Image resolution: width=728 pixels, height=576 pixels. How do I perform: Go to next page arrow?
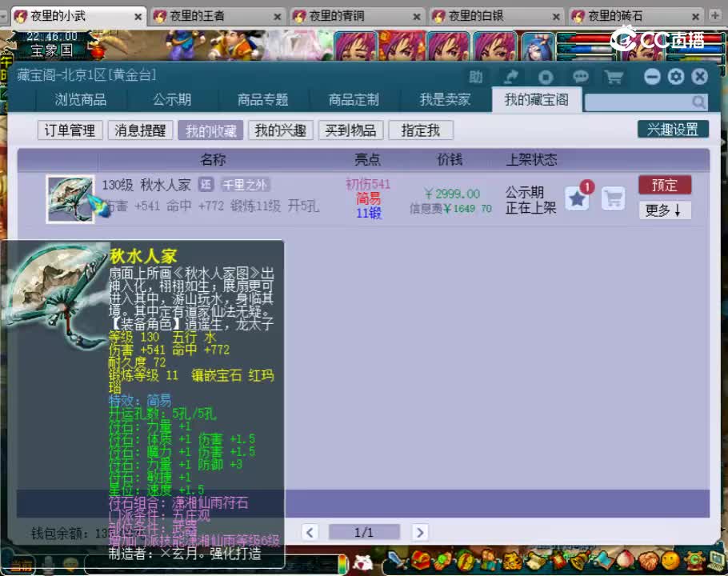pyautogui.click(x=420, y=532)
